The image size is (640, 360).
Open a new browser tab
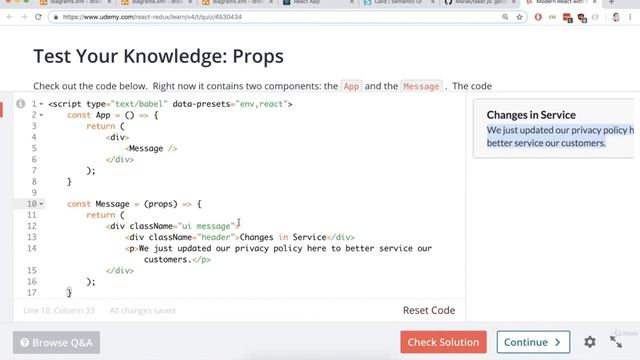tap(611, 2)
